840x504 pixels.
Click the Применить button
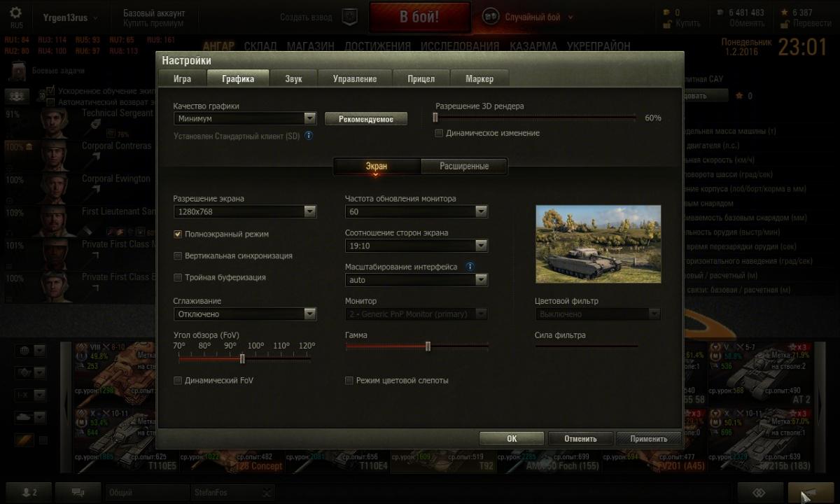pos(648,439)
